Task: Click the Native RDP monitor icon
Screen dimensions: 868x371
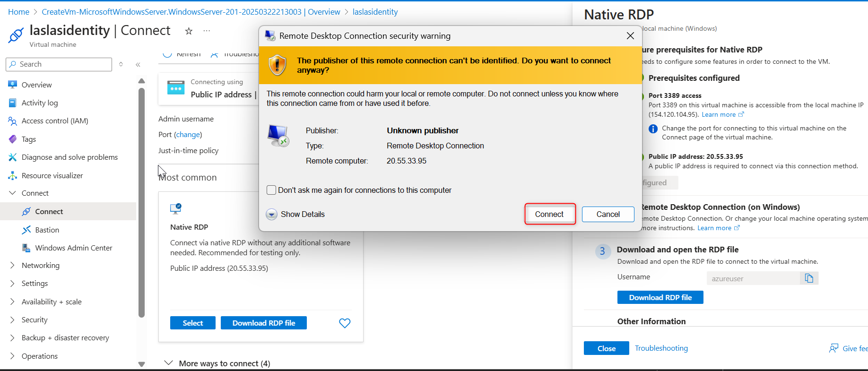Action: (175, 208)
